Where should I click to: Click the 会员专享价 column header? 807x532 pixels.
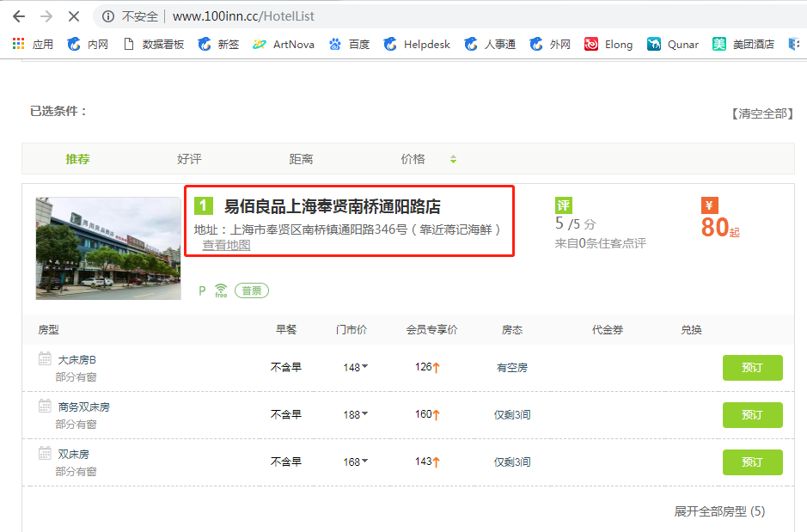[x=431, y=330]
